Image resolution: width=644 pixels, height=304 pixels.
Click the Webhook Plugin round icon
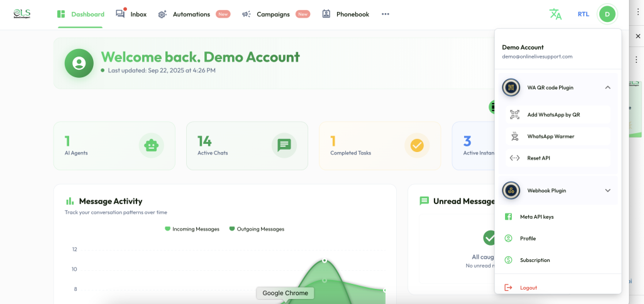(511, 190)
